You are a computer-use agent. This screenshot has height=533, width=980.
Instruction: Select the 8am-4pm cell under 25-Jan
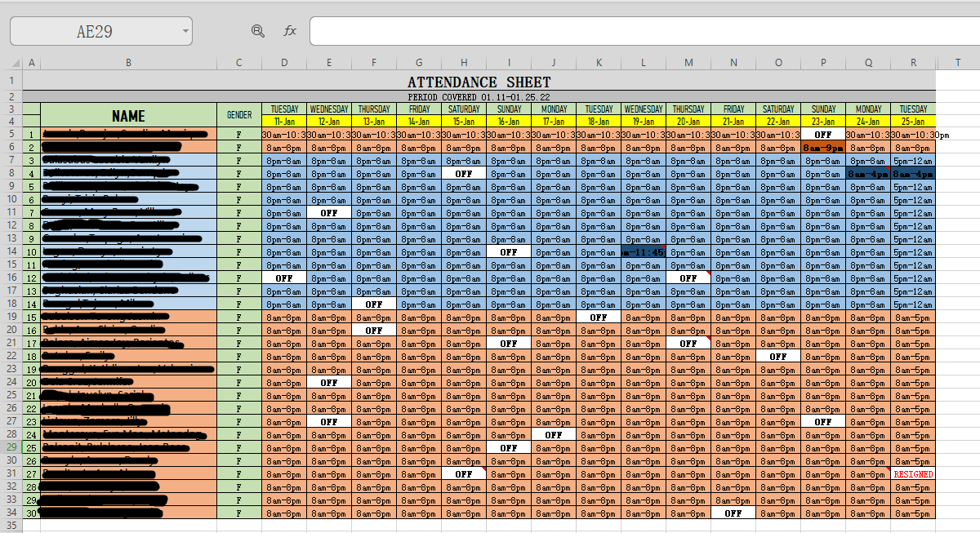pos(913,174)
